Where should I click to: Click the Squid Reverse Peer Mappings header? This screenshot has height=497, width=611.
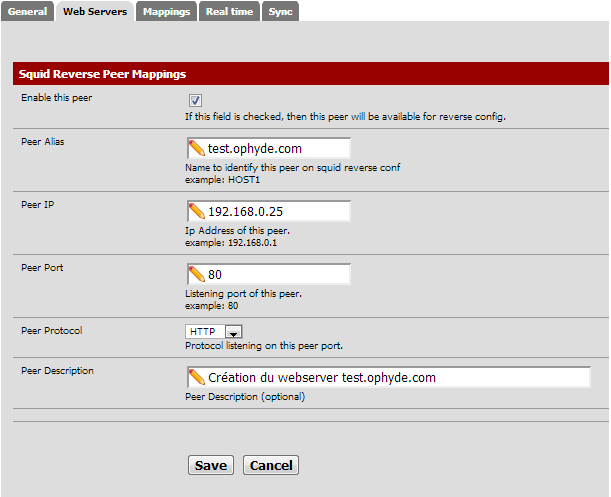[x=104, y=74]
